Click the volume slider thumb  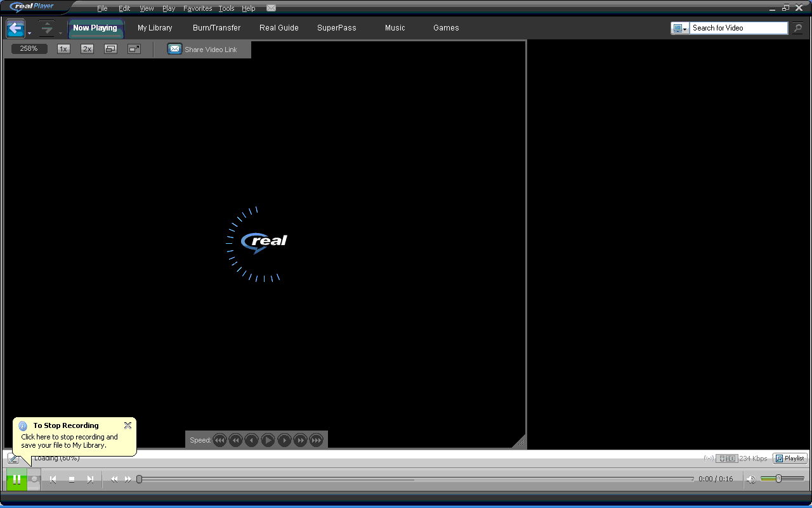coord(778,479)
